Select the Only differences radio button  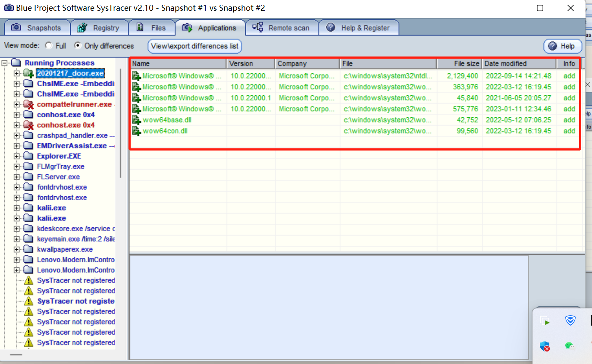point(78,46)
